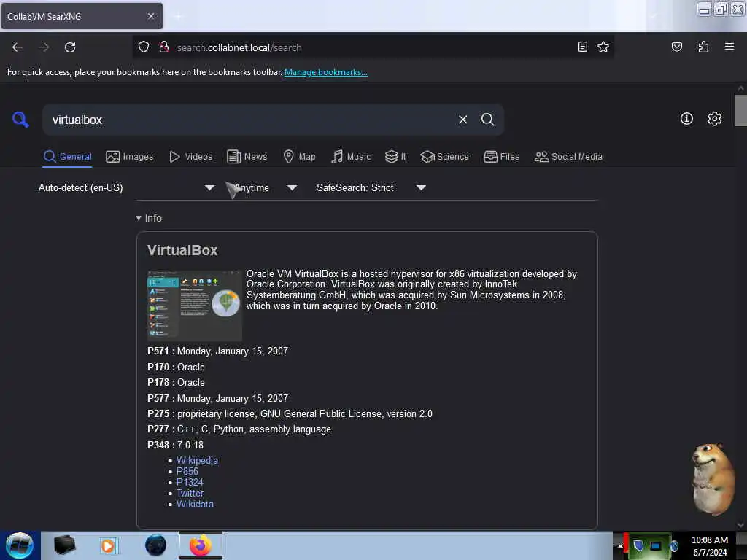Open the Pocket save icon
The height and width of the screenshot is (560, 747).
click(x=676, y=47)
